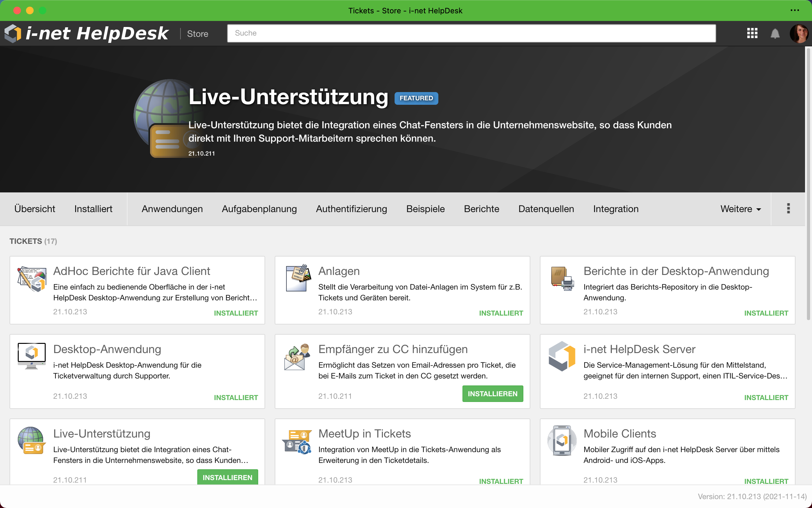
Task: Open the Store section label
Action: (x=198, y=34)
